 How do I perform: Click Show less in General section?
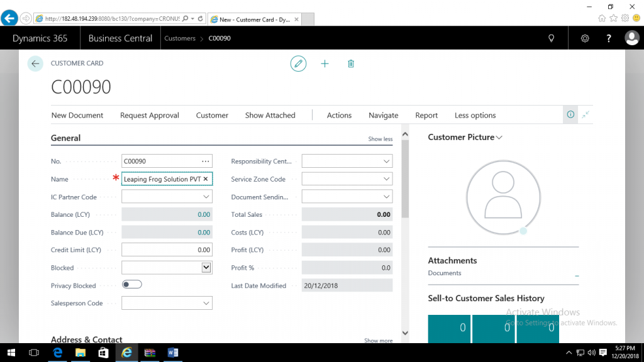point(380,139)
